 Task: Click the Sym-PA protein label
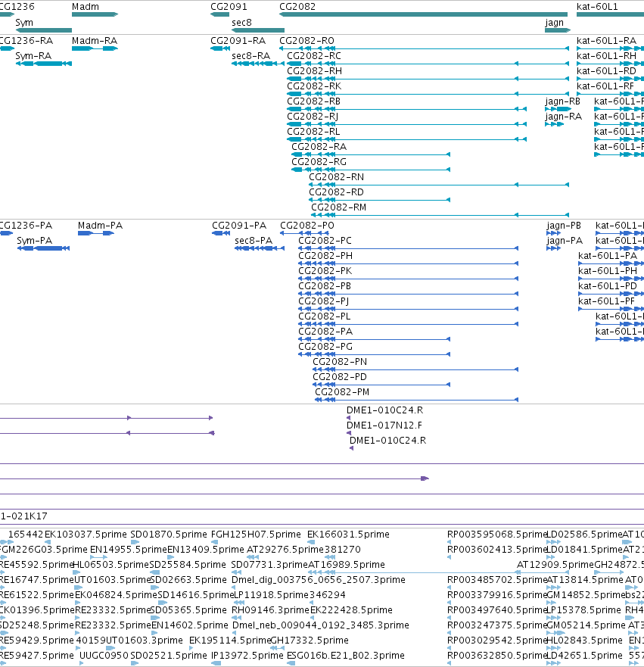(x=35, y=241)
